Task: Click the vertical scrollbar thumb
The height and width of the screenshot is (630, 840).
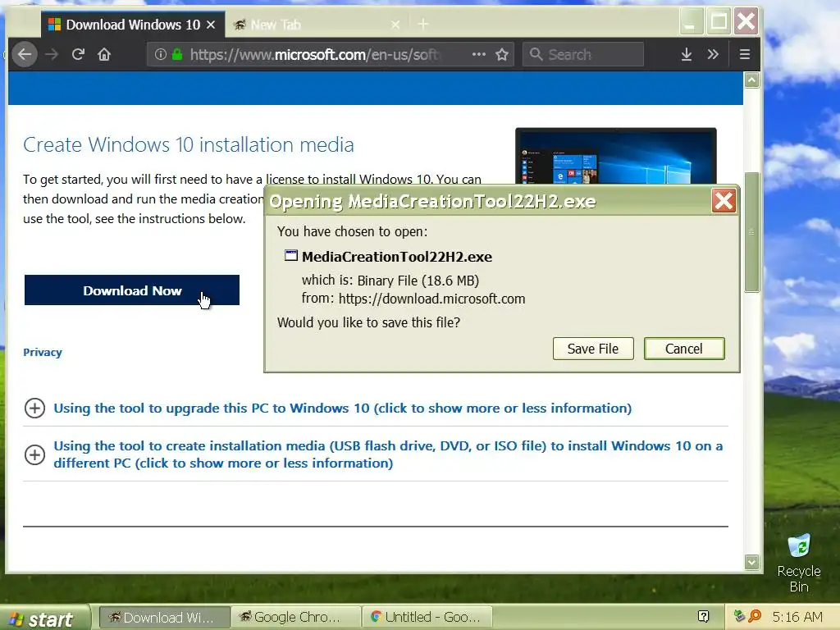Action: [x=752, y=232]
